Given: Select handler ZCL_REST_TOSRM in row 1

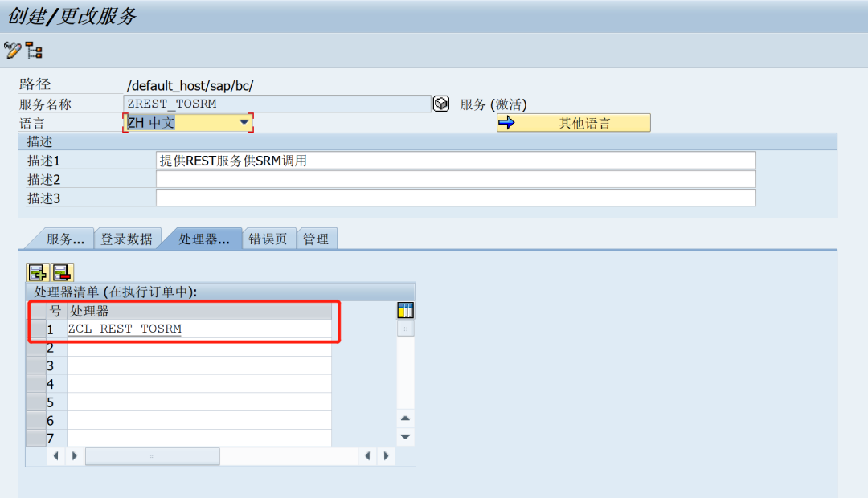Looking at the screenshot, I should pyautogui.click(x=199, y=329).
